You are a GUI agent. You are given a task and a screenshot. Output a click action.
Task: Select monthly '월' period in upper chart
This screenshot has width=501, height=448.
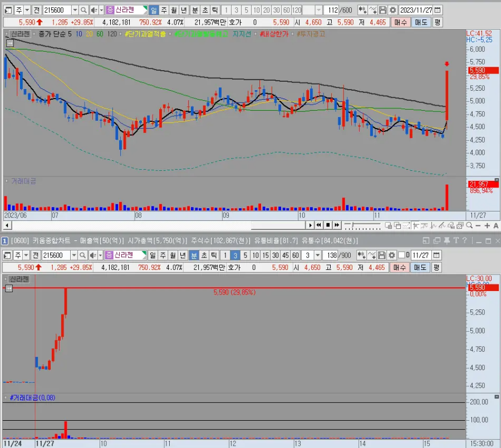(x=174, y=10)
